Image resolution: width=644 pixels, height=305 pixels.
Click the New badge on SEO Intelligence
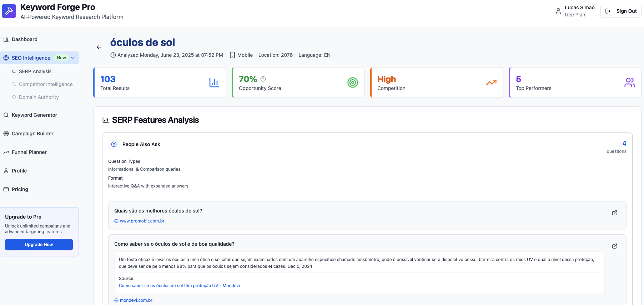click(x=61, y=58)
